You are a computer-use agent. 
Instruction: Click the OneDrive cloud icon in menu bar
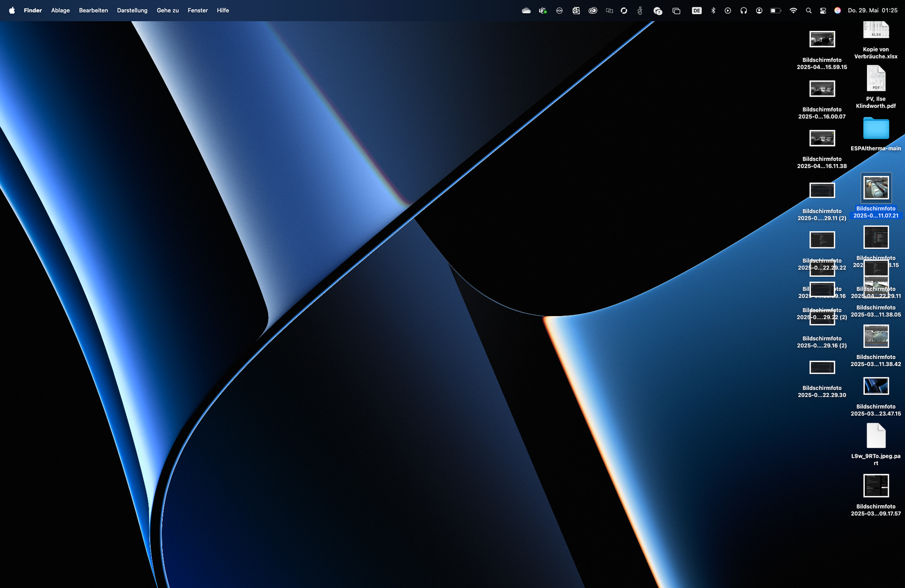[x=526, y=10]
